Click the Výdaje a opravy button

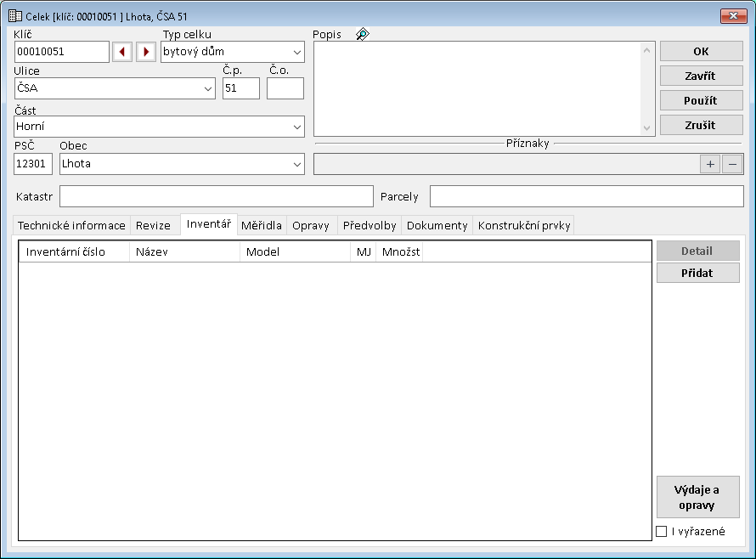697,497
